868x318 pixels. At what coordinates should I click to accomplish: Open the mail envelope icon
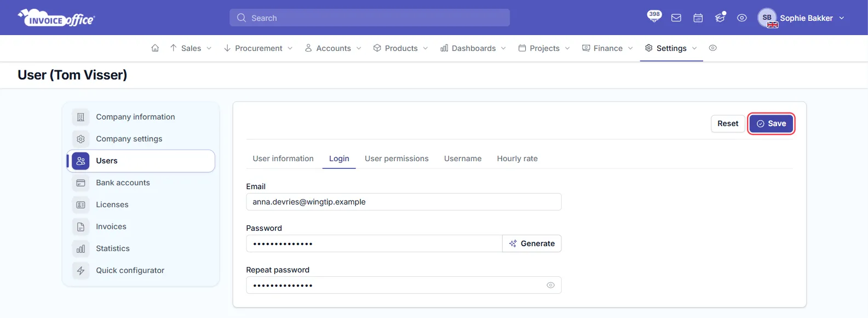click(676, 18)
